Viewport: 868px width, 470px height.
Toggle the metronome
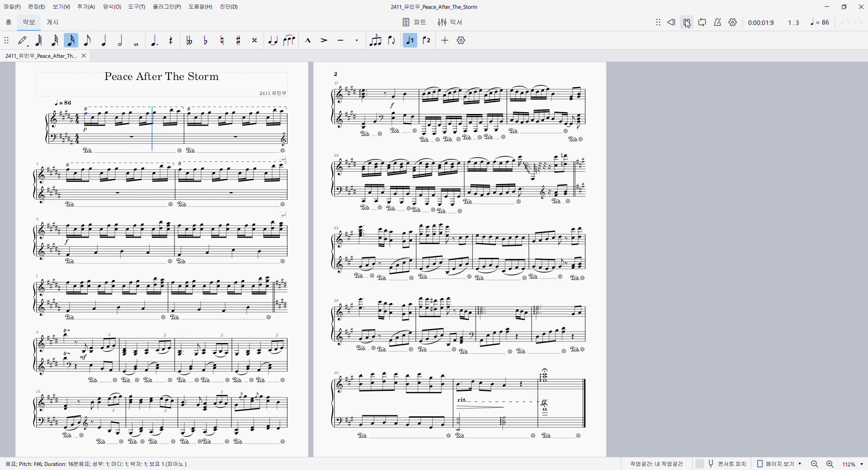tap(717, 22)
